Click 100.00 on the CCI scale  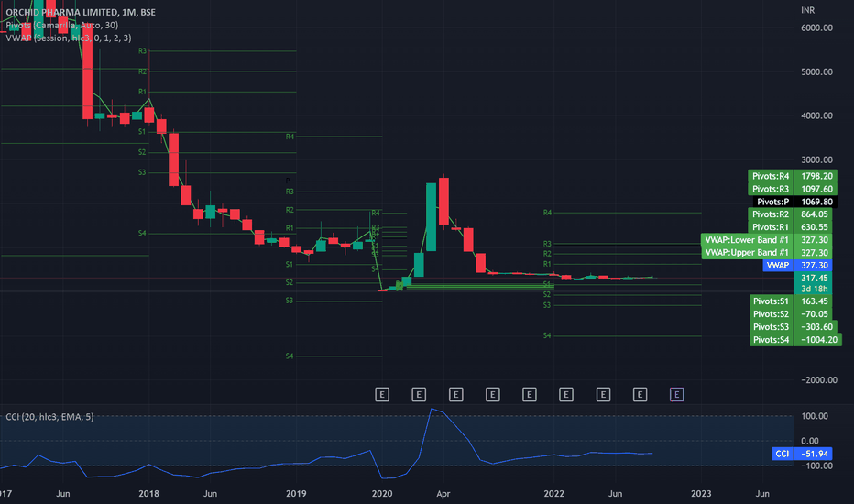coord(815,416)
